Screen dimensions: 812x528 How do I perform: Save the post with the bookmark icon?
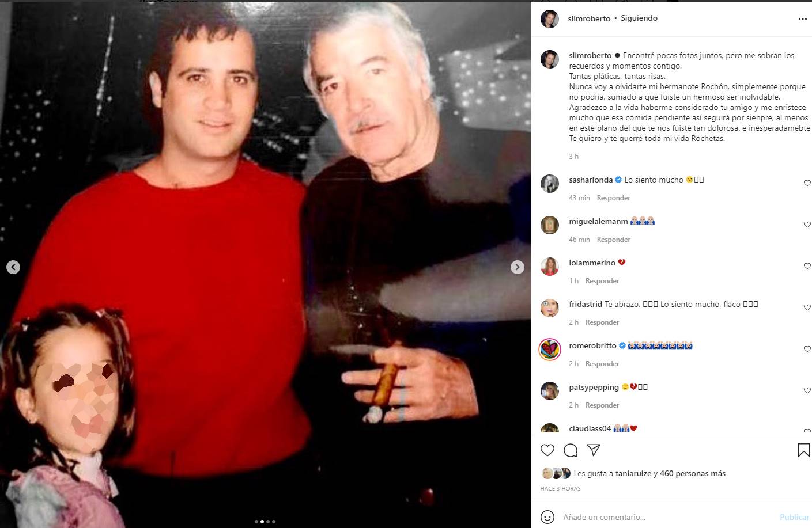coord(803,450)
